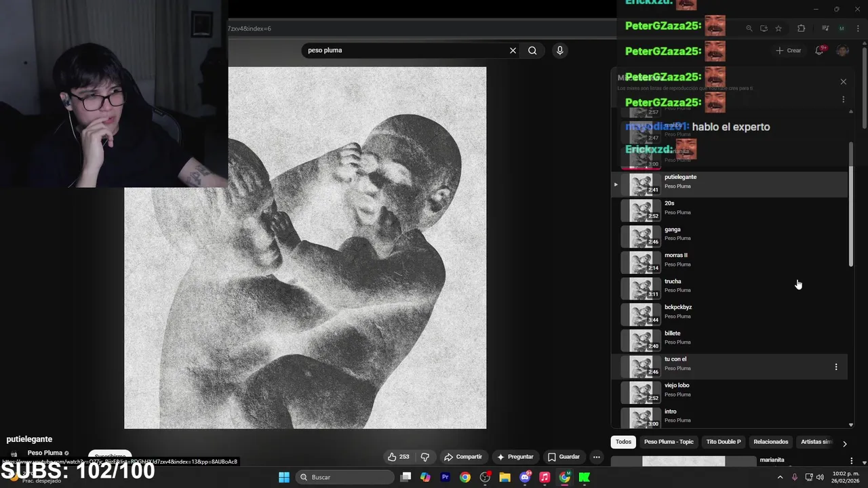Viewport: 868px width, 488px height.
Task: Open options for the 'tu con el' track
Action: click(x=835, y=367)
